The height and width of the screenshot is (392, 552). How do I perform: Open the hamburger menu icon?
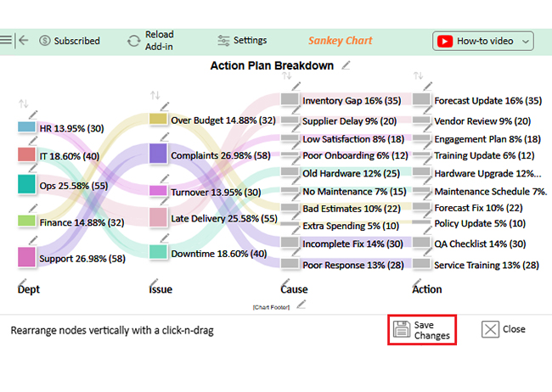pos(6,40)
